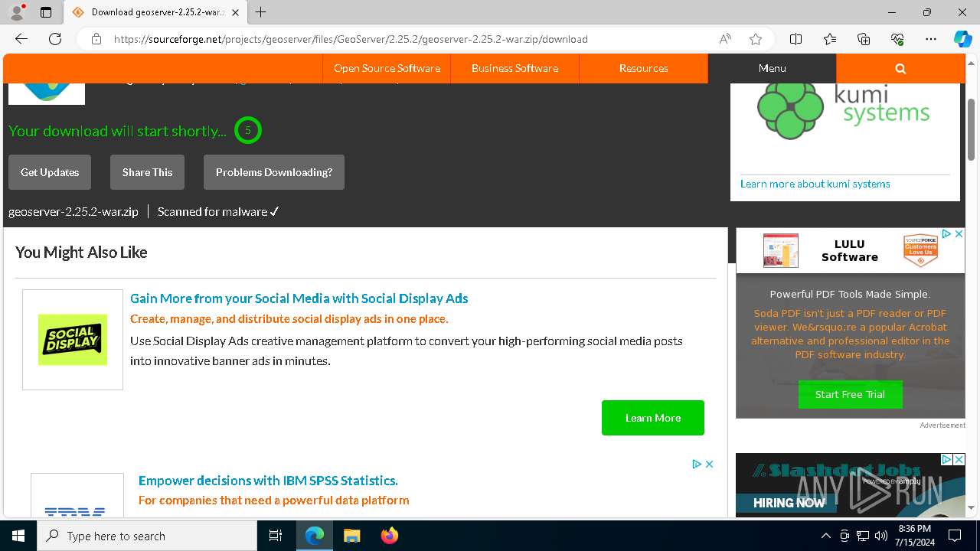Click the browser Back arrow
980x551 pixels.
click(21, 39)
